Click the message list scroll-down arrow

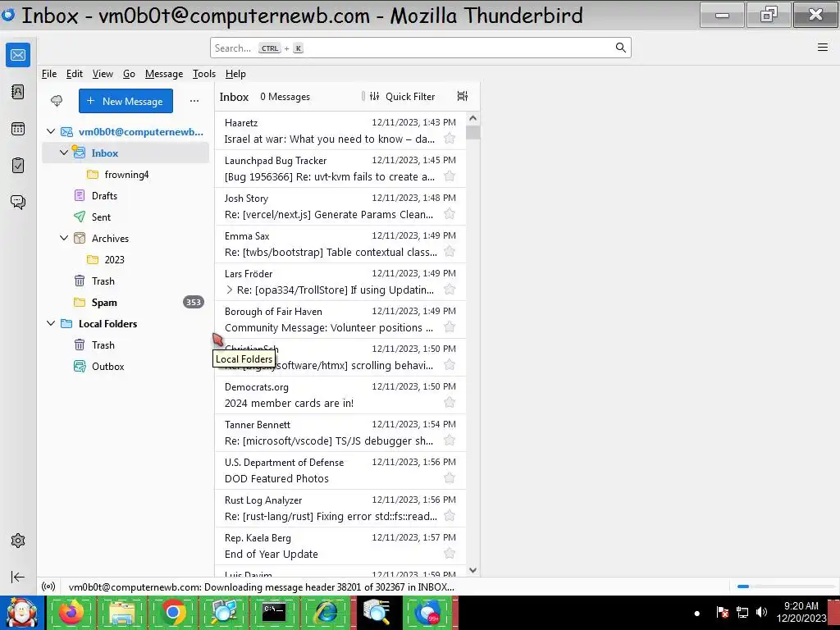(472, 571)
